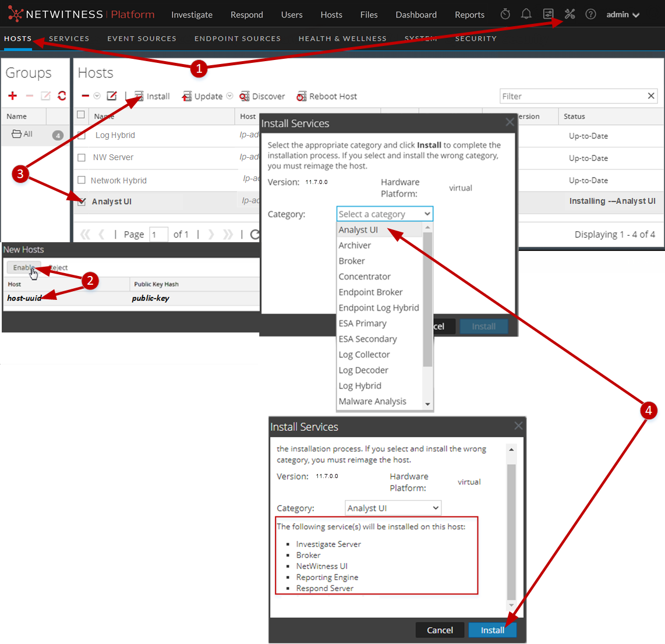Uncheck the Analyst UI host checkbox
665x644 pixels.
[82, 201]
